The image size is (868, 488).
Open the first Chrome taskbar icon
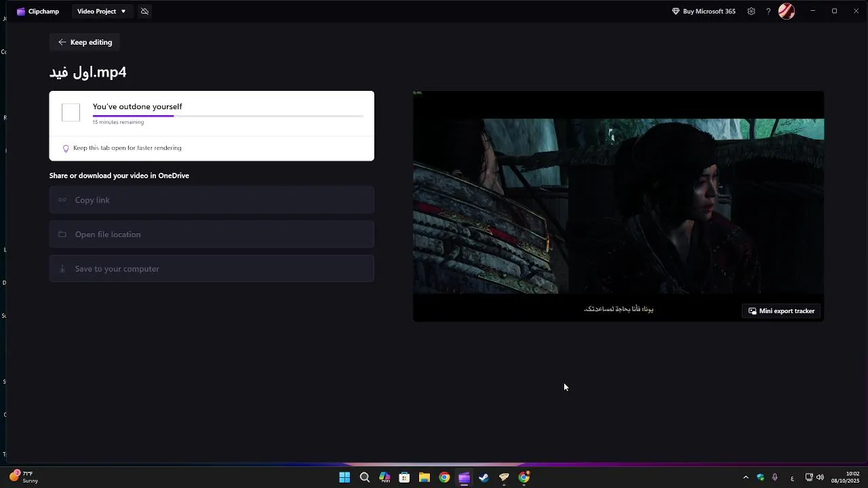444,477
